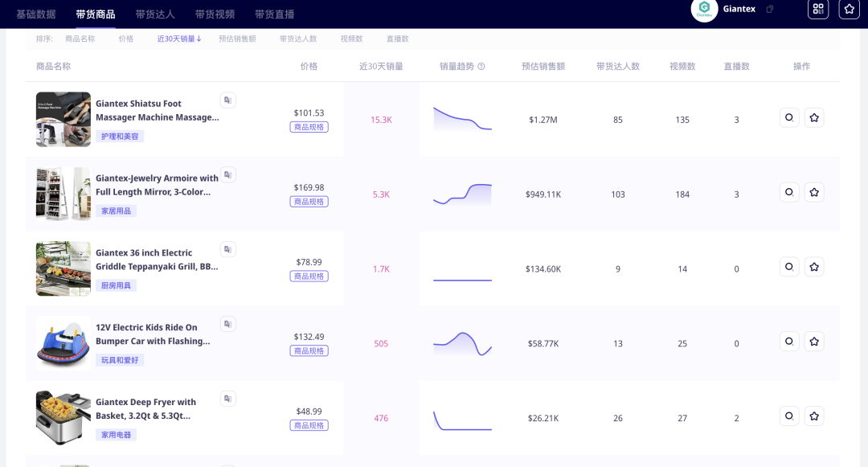Click the QR code icon in top bar

click(x=818, y=9)
